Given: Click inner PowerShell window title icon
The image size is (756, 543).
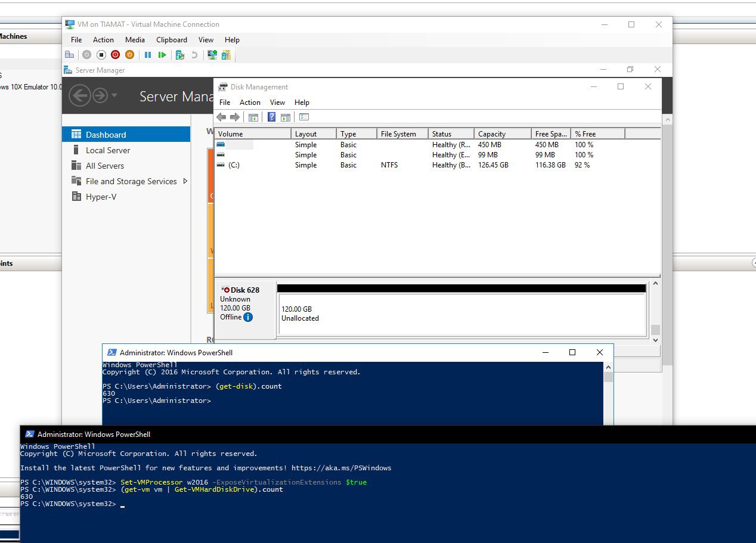Looking at the screenshot, I should [x=111, y=352].
